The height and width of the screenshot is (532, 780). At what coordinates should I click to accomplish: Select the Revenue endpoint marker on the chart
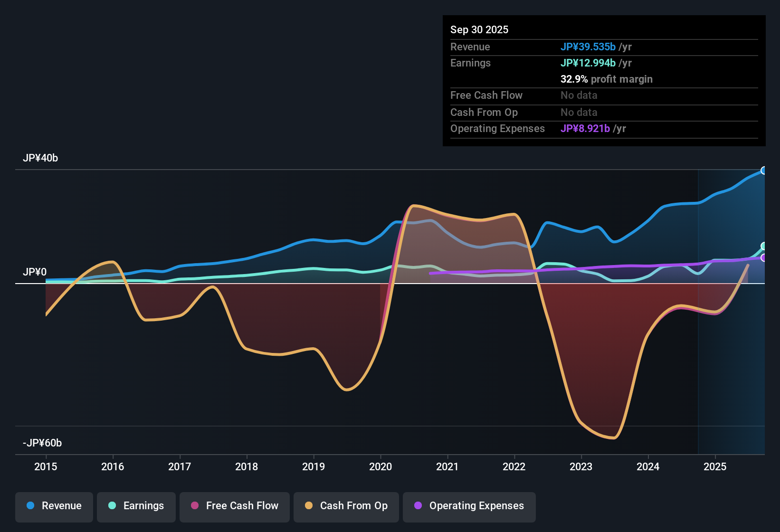tap(764, 170)
